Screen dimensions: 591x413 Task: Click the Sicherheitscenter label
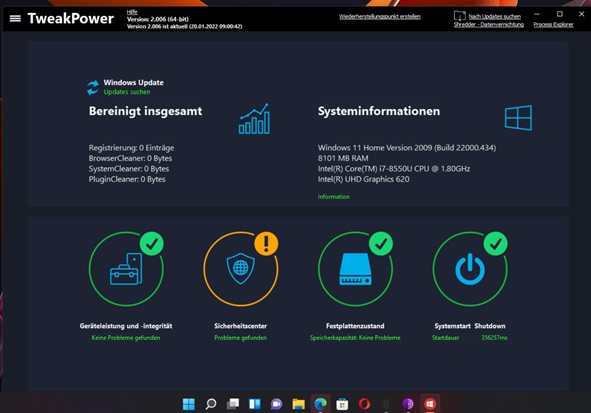click(x=240, y=326)
